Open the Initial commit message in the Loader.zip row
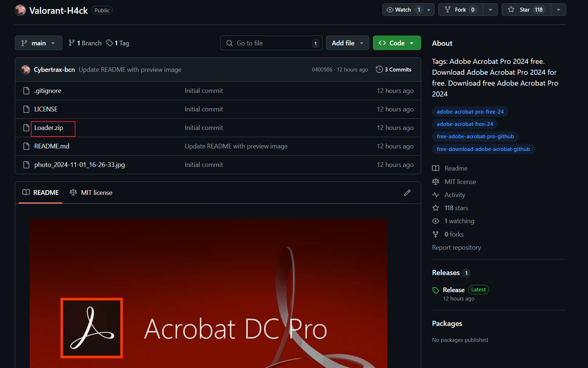 click(204, 128)
